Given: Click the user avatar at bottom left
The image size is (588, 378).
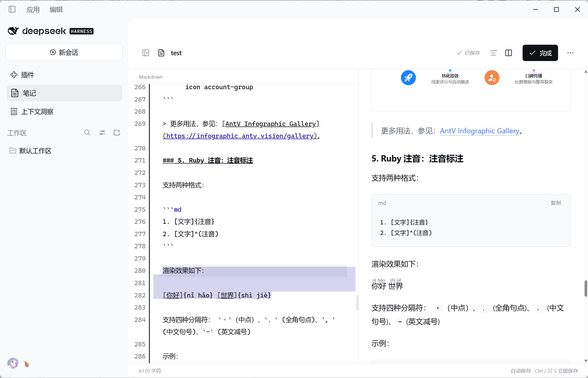Looking at the screenshot, I should [x=13, y=363].
